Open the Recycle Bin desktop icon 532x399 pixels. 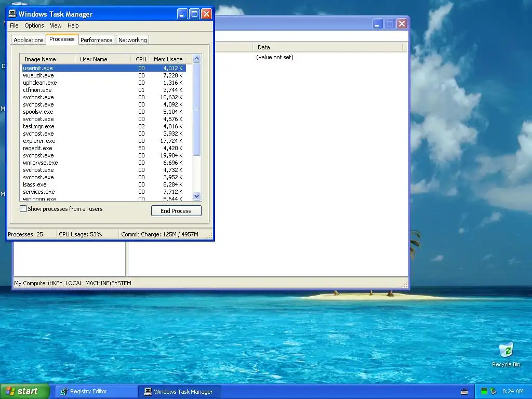click(506, 355)
